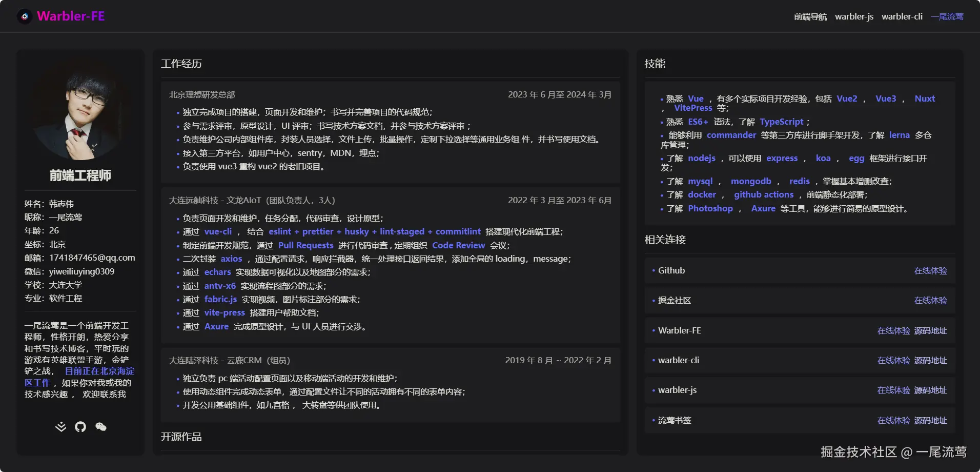This screenshot has height=472, width=980.
Task: Open 前端导航 in the top navigation
Action: click(810, 16)
